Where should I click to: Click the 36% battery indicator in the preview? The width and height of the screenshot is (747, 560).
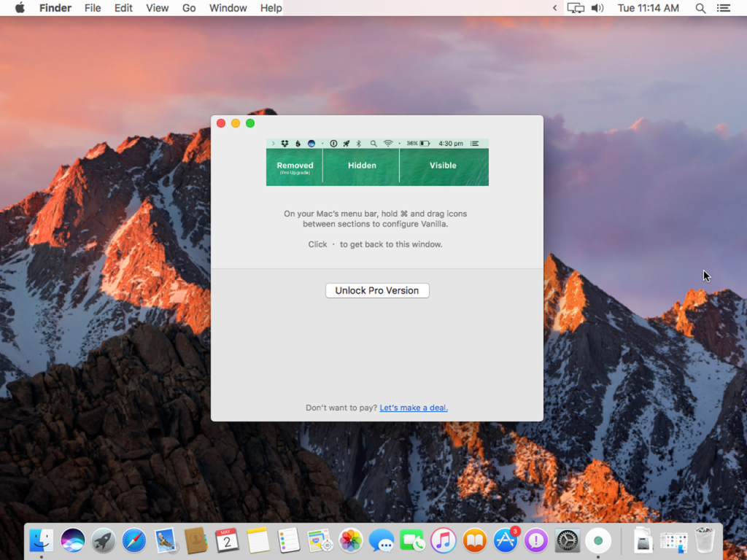tap(419, 144)
